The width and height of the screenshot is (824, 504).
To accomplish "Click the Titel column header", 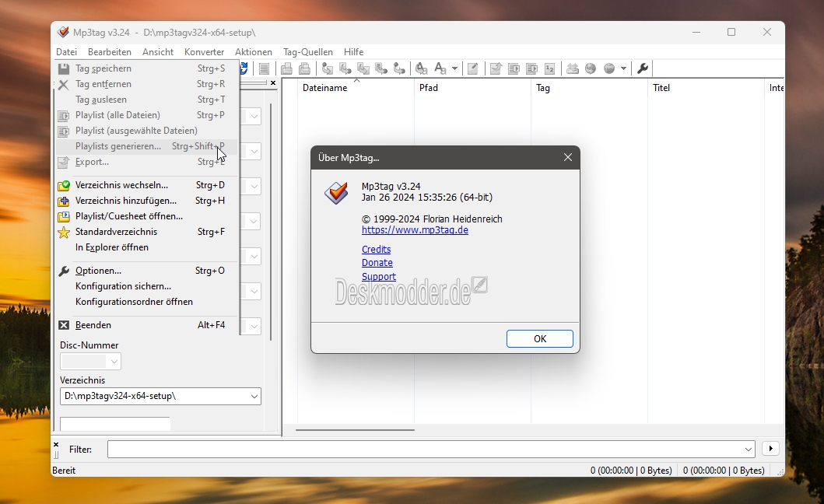I will coord(706,88).
